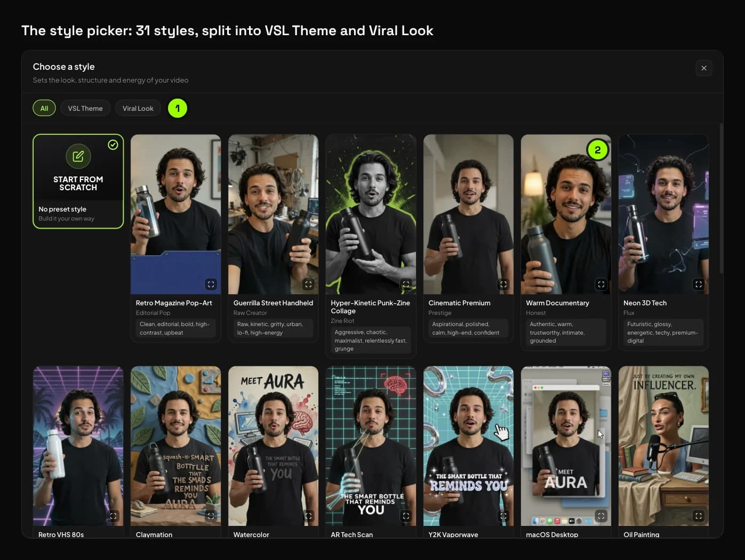Click the 'Futuristic, glossy' description tag
The image size is (745, 560).
point(663,332)
